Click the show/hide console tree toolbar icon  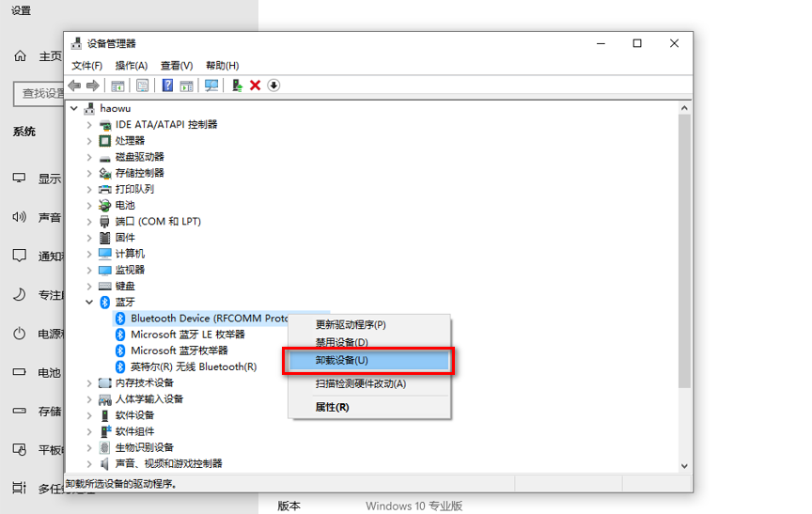[118, 86]
